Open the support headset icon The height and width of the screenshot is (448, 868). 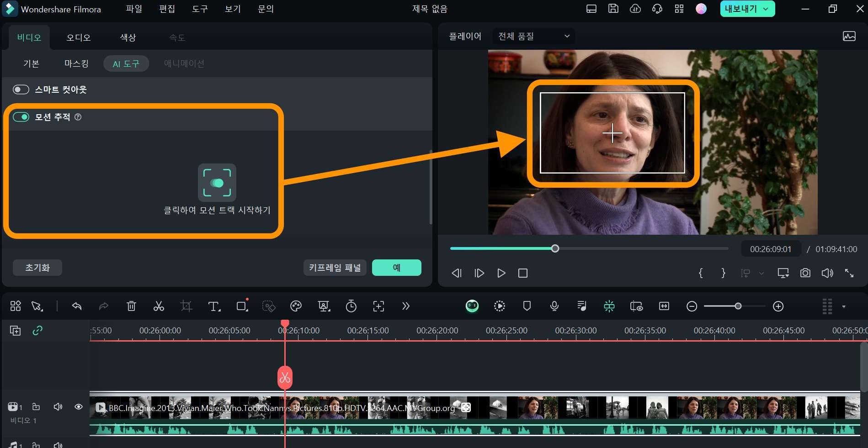657,9
